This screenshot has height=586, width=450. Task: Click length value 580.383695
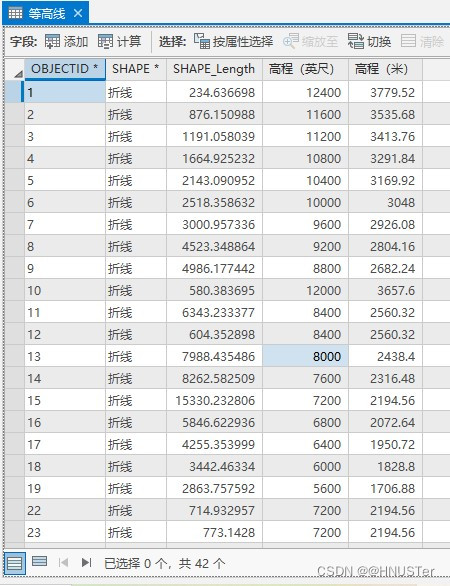222,290
